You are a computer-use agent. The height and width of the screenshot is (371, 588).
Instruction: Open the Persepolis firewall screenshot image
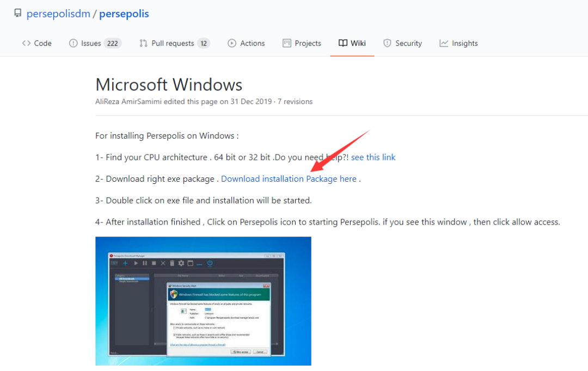click(x=203, y=301)
